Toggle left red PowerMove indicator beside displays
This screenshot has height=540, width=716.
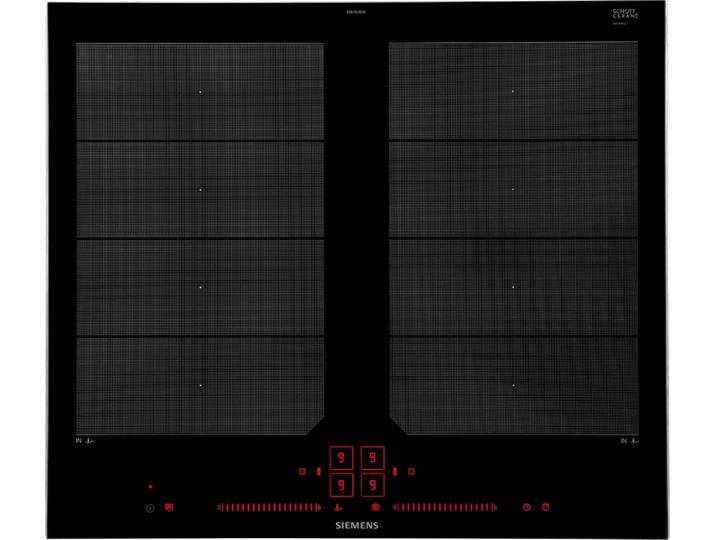pos(319,472)
